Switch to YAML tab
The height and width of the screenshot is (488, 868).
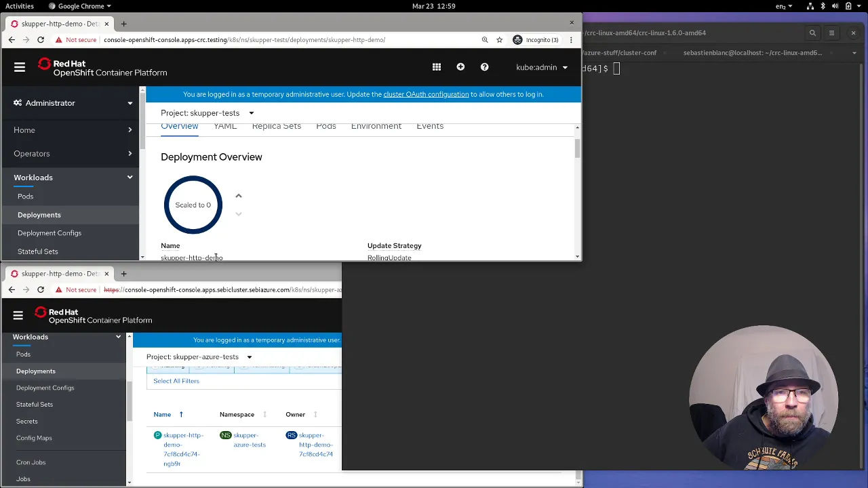pyautogui.click(x=225, y=126)
